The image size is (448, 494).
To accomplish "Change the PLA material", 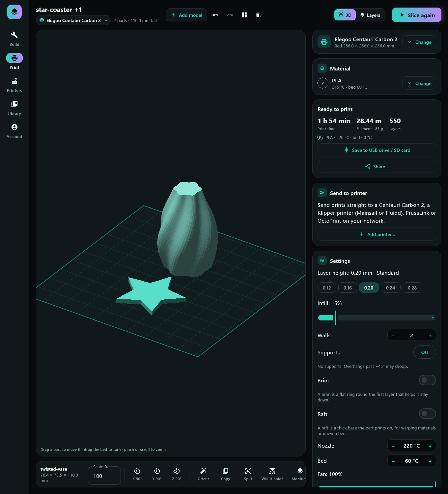I will coord(419,83).
